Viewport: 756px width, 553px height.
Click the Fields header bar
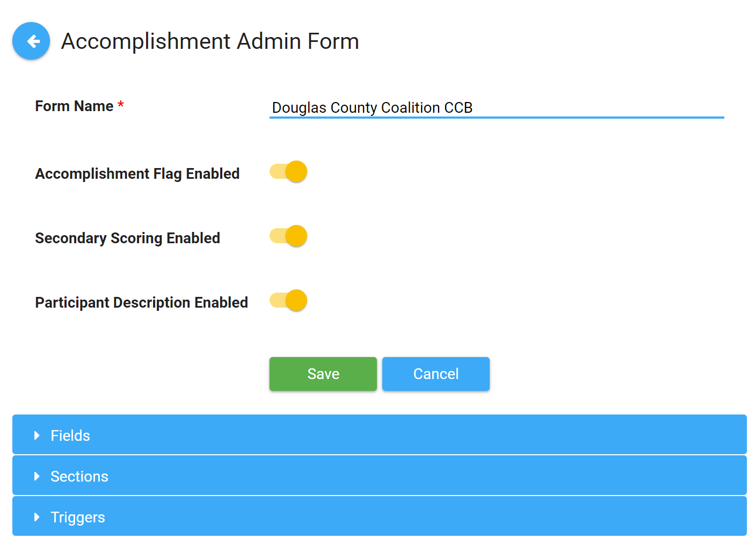click(376, 435)
